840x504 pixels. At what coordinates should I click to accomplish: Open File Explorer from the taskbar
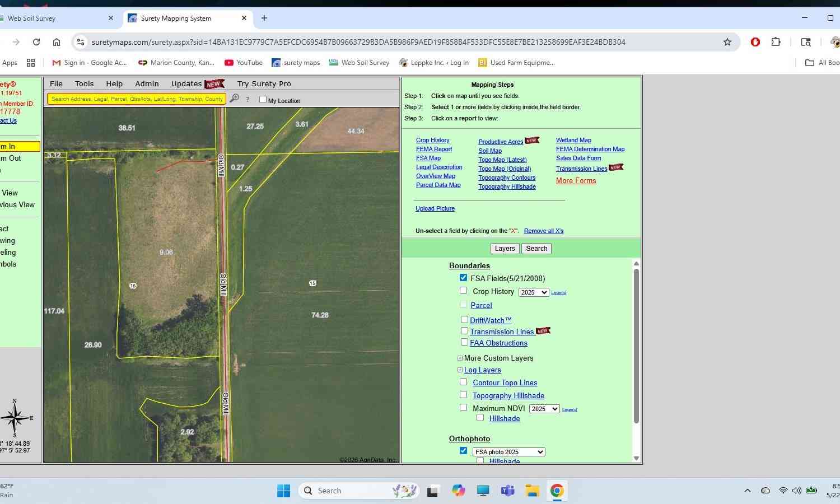[532, 491]
